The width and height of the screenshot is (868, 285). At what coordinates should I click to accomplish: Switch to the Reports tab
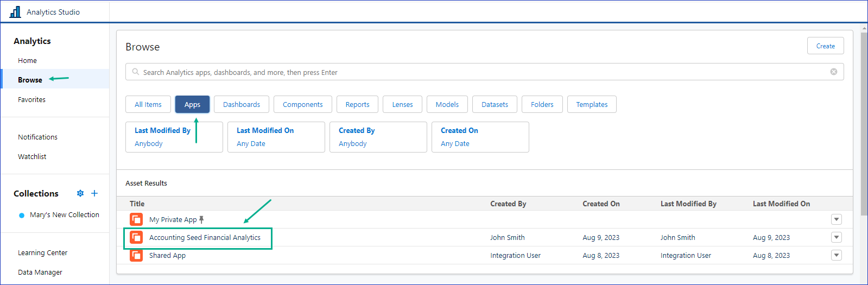pos(357,104)
